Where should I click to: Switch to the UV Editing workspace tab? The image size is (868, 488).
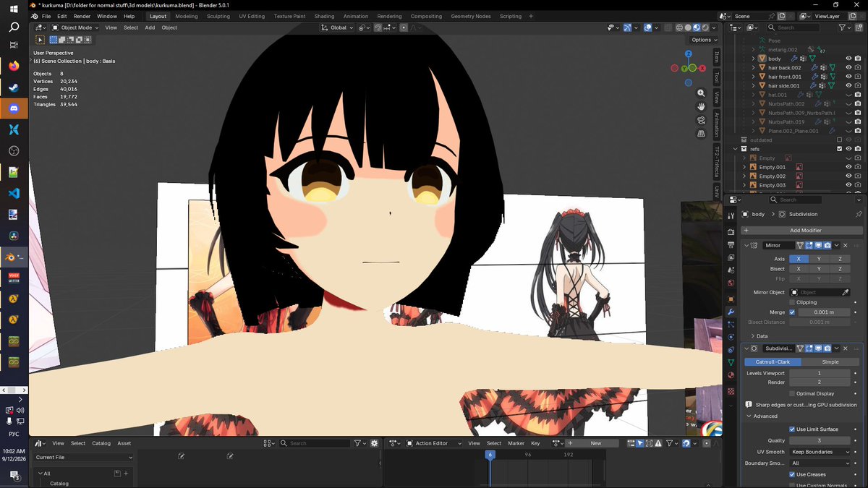252,16
